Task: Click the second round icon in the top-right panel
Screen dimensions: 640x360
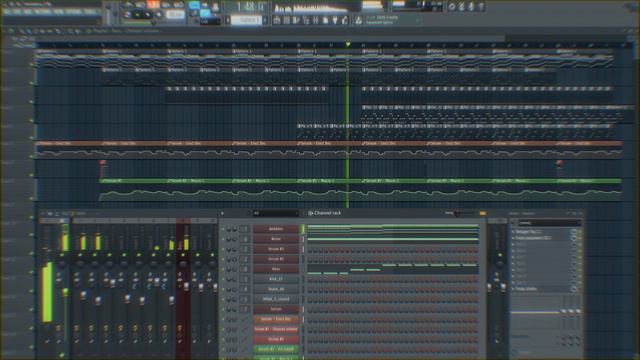Action: [x=462, y=7]
